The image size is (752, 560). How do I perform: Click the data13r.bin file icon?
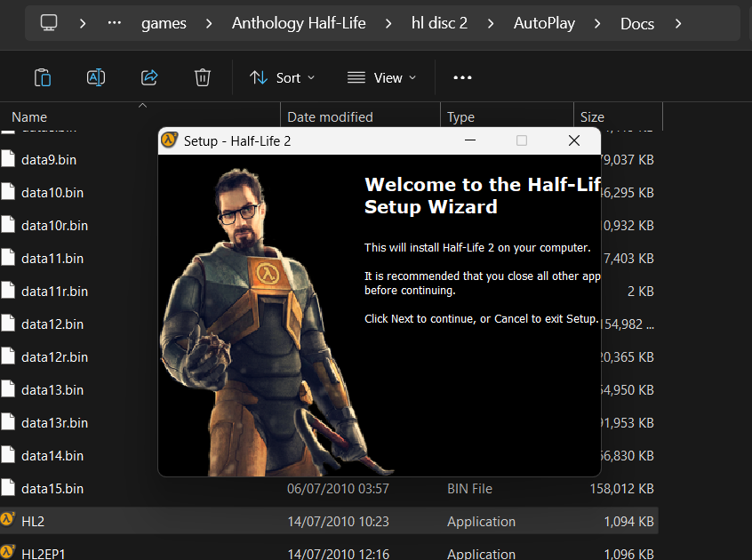[x=8, y=422]
